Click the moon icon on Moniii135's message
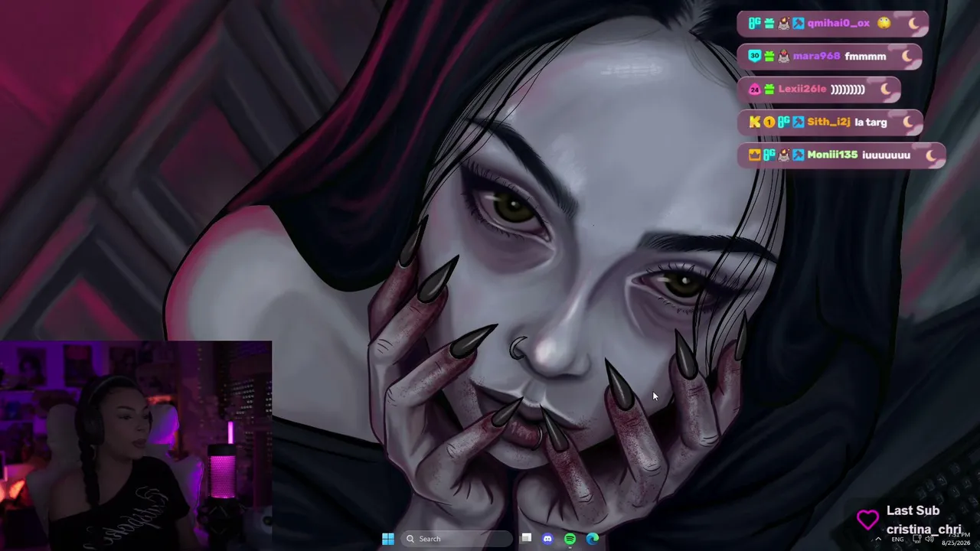Image resolution: width=980 pixels, height=551 pixels. click(x=931, y=155)
